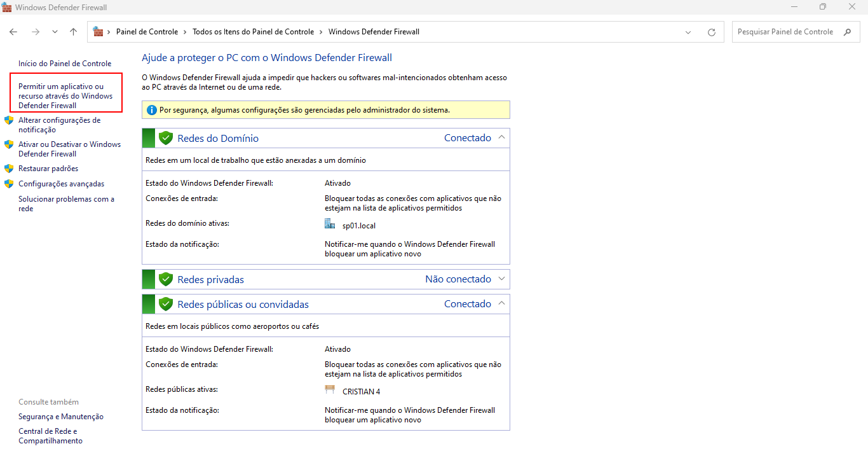
Task: Click Redes em locais públicos como aeroportos text
Action: pyautogui.click(x=233, y=326)
